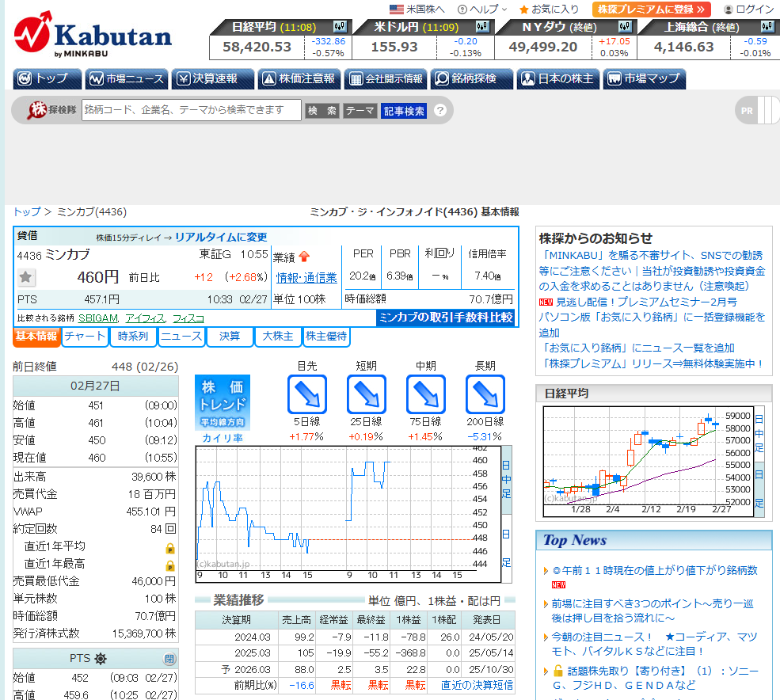Viewport: 780px width, 700px height.
Task: Click lock icon beside 直近1年平均
Action: click(169, 548)
